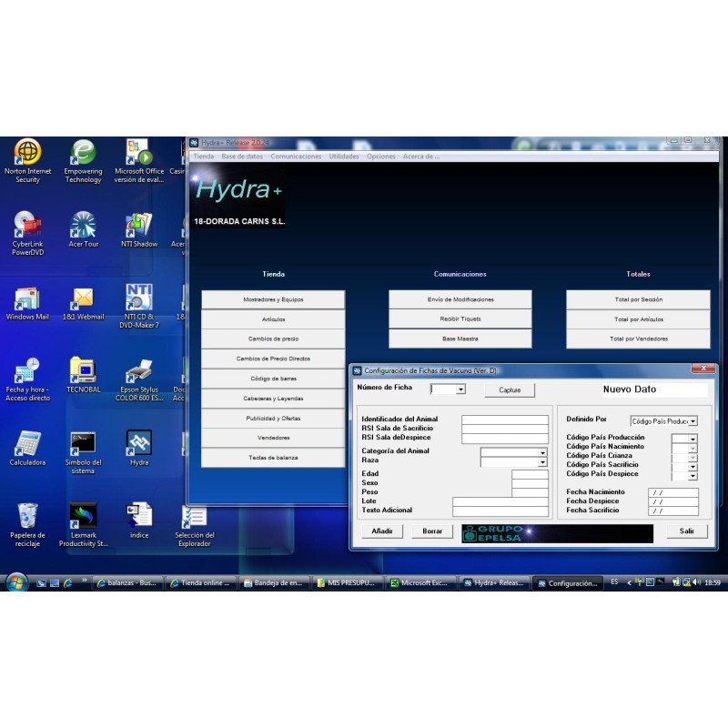The width and height of the screenshot is (728, 728).
Task: Open the Artículos section in Tienda panel
Action: [275, 318]
